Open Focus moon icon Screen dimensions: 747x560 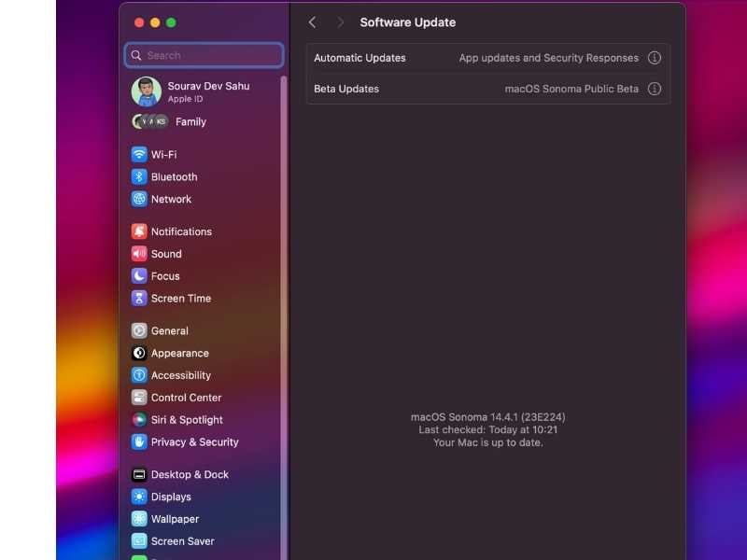point(139,276)
